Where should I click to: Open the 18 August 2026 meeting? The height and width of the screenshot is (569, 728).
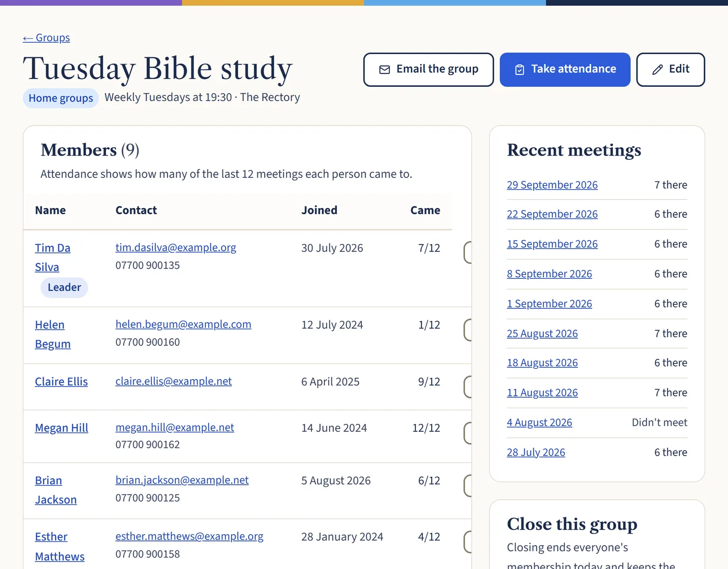542,363
